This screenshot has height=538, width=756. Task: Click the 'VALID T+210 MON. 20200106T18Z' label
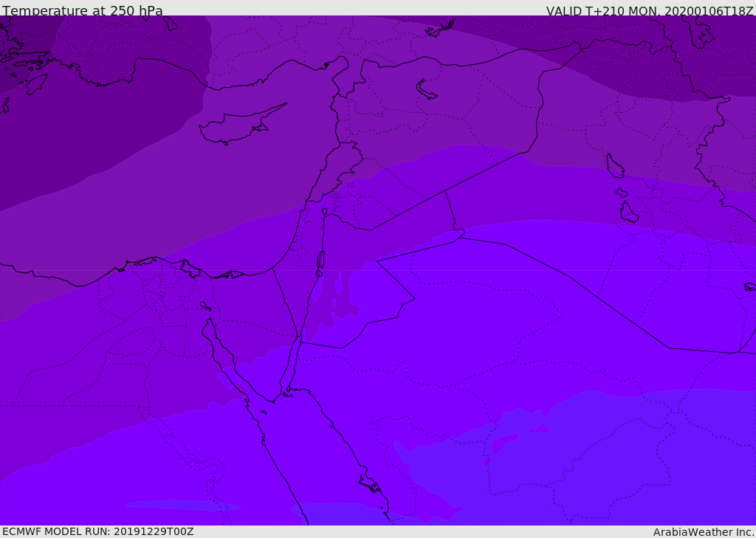coord(650,10)
